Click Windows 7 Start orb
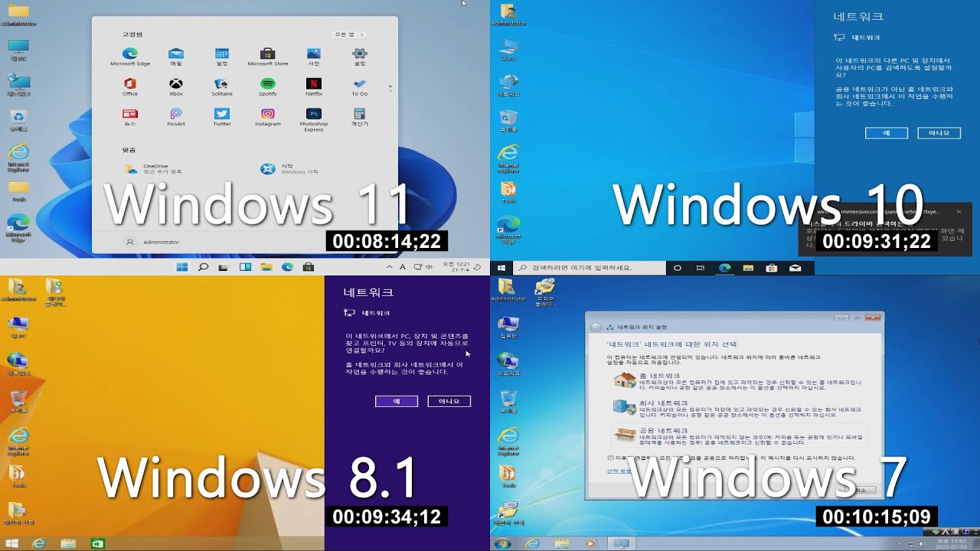The image size is (980, 551). tap(503, 543)
